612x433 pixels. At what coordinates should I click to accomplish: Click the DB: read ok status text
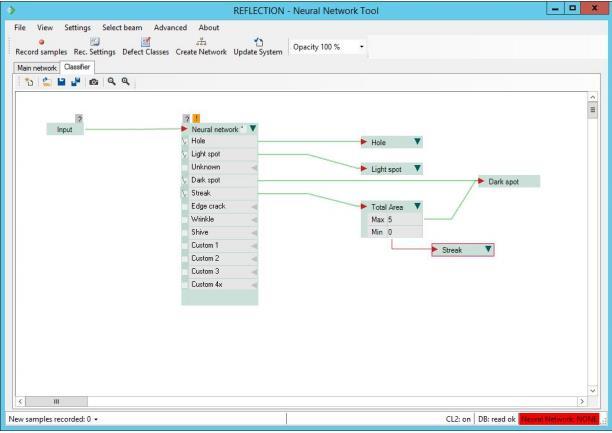click(497, 419)
